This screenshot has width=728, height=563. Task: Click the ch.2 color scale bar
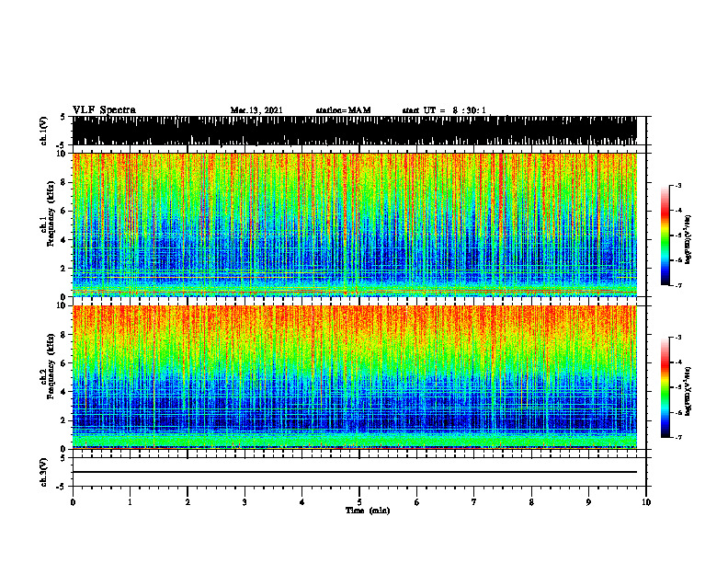[x=665, y=387]
